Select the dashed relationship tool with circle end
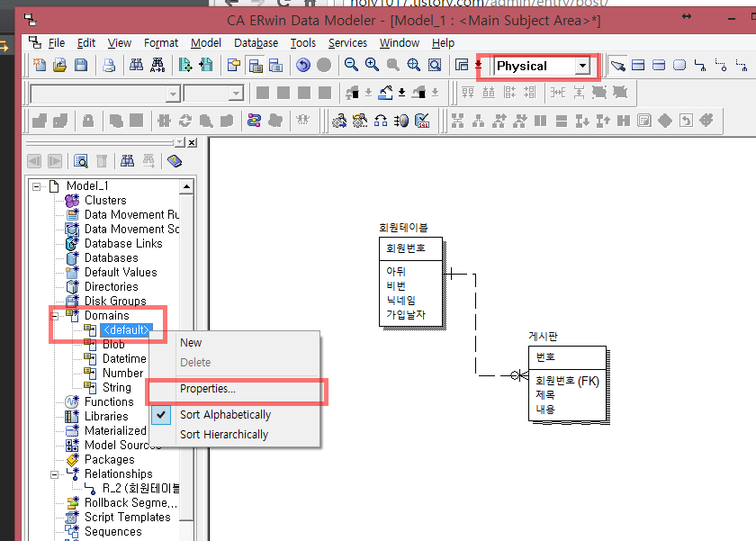 tap(721, 65)
